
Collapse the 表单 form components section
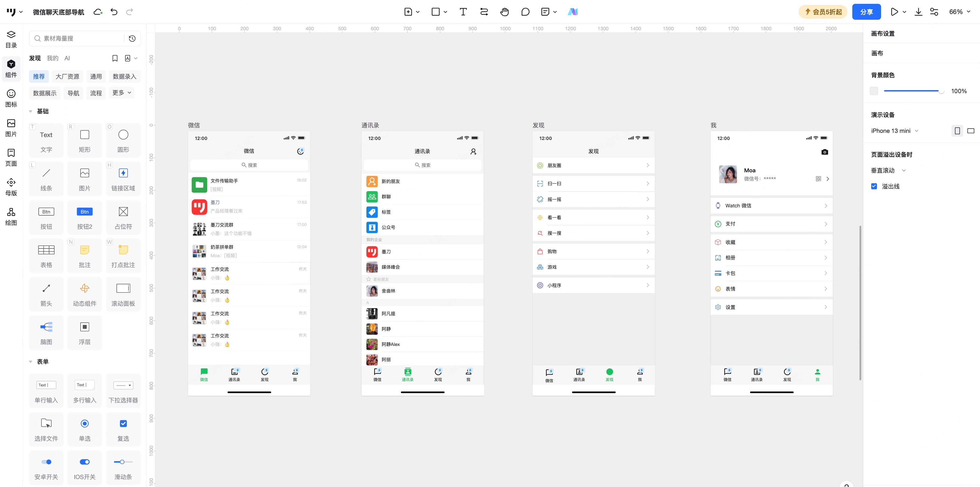tap(30, 362)
